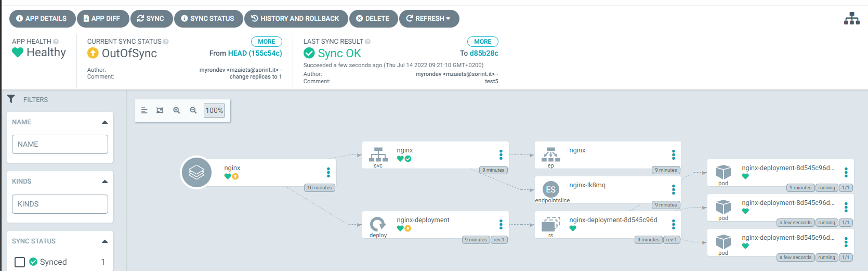The width and height of the screenshot is (868, 271).
Task: Click the App Diff button
Action: [x=102, y=18]
